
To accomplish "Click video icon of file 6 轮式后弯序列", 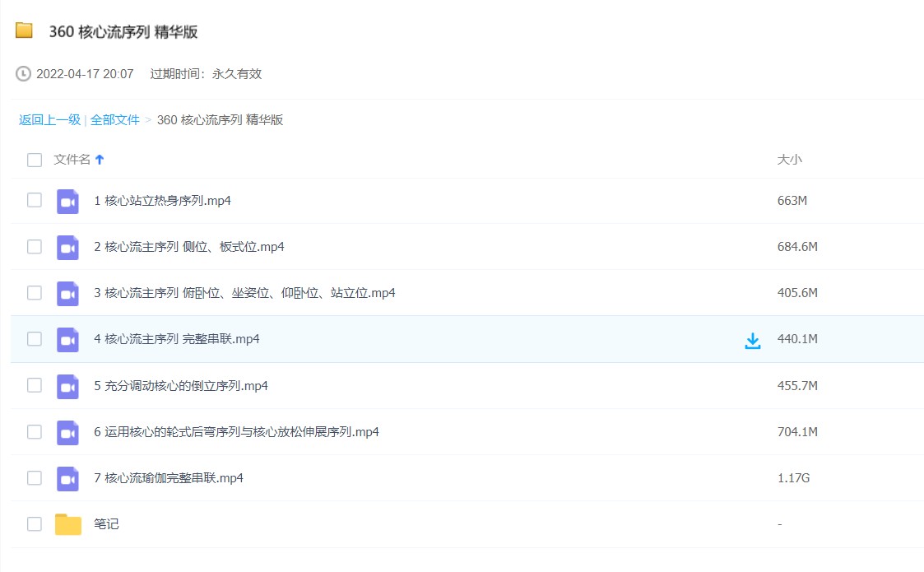I will pyautogui.click(x=67, y=432).
